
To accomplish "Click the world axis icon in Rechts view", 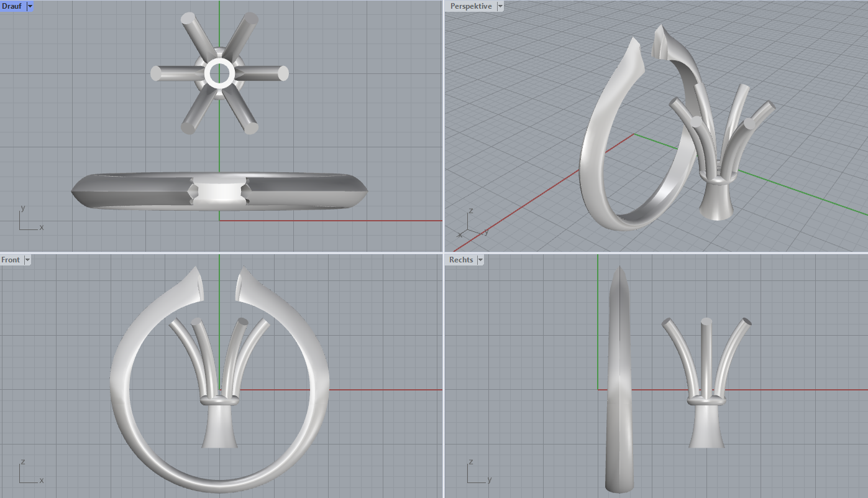I will tap(475, 474).
